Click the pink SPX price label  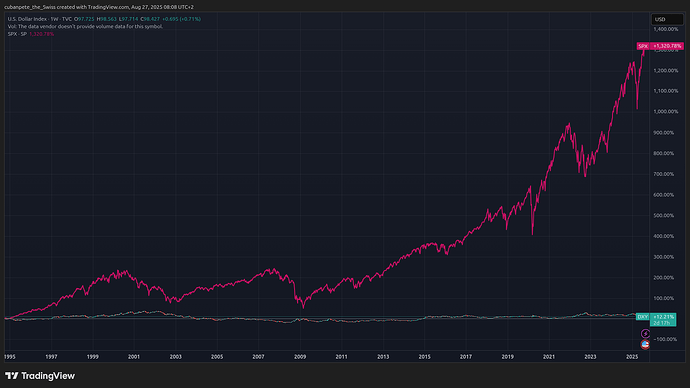point(643,46)
